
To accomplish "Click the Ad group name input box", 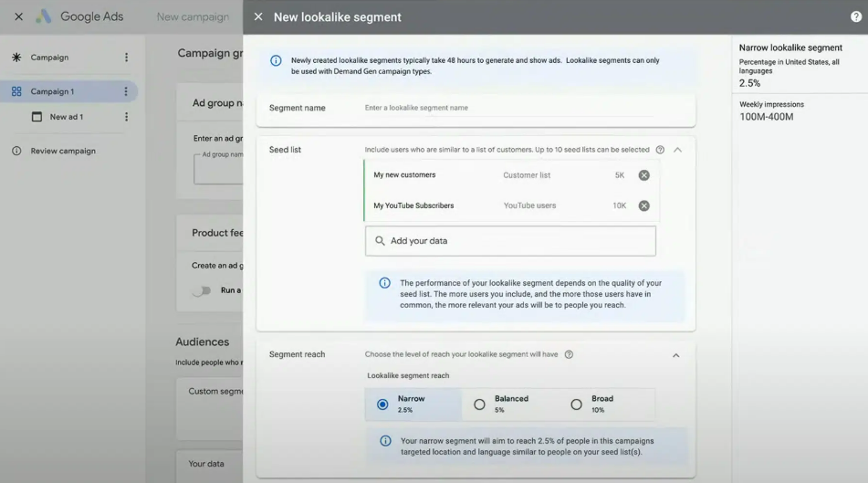I will [219, 169].
